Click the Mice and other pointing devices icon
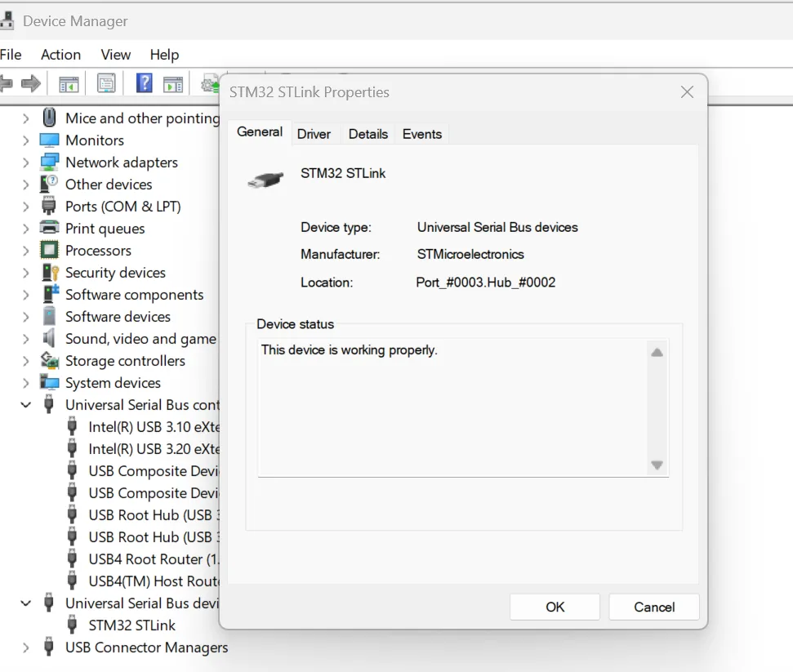The image size is (793, 672). pyautogui.click(x=49, y=118)
